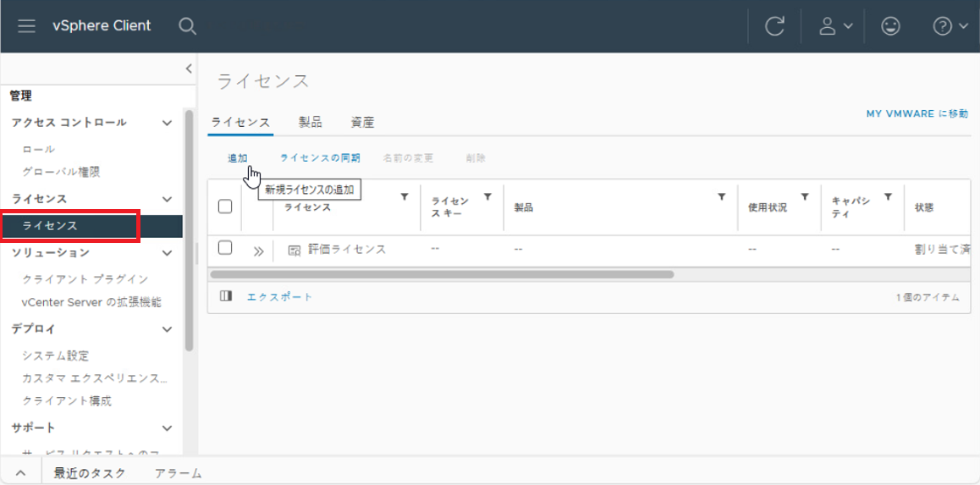Expand row details for 評価ライセンス

258,251
